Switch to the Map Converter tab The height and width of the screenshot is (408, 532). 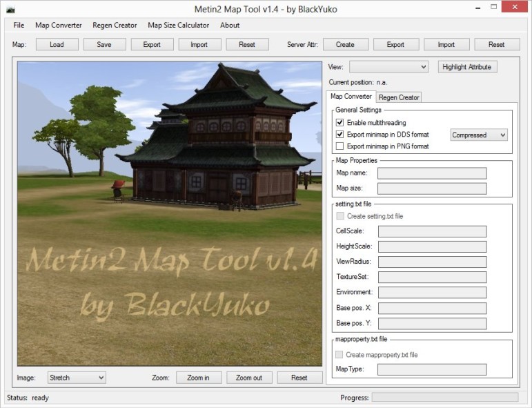pos(351,97)
